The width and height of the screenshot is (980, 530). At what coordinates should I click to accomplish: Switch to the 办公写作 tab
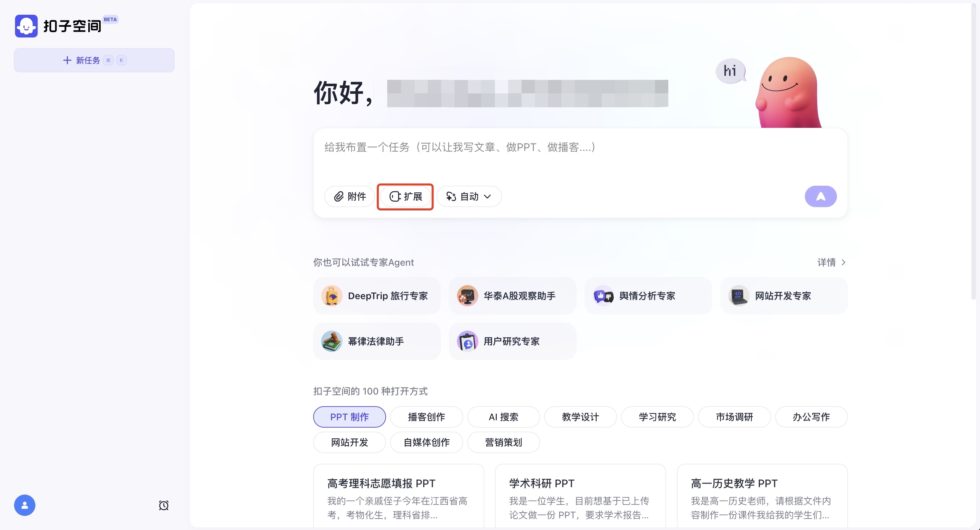point(812,417)
